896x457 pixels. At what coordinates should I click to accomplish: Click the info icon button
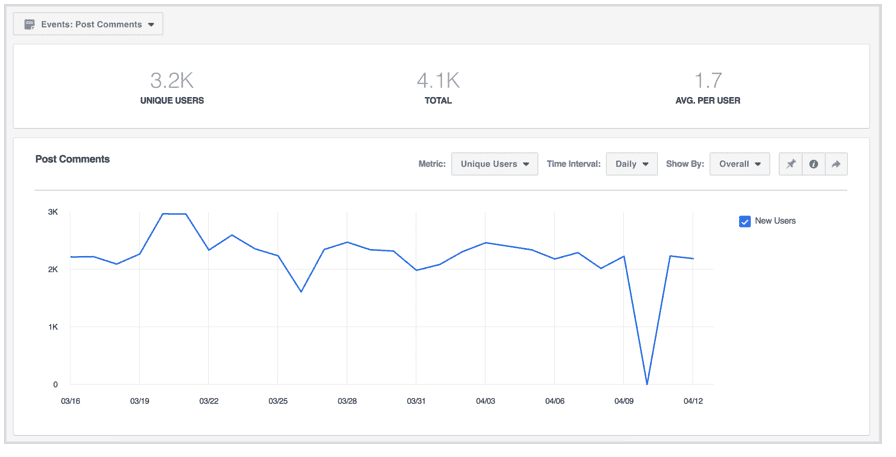tap(814, 164)
